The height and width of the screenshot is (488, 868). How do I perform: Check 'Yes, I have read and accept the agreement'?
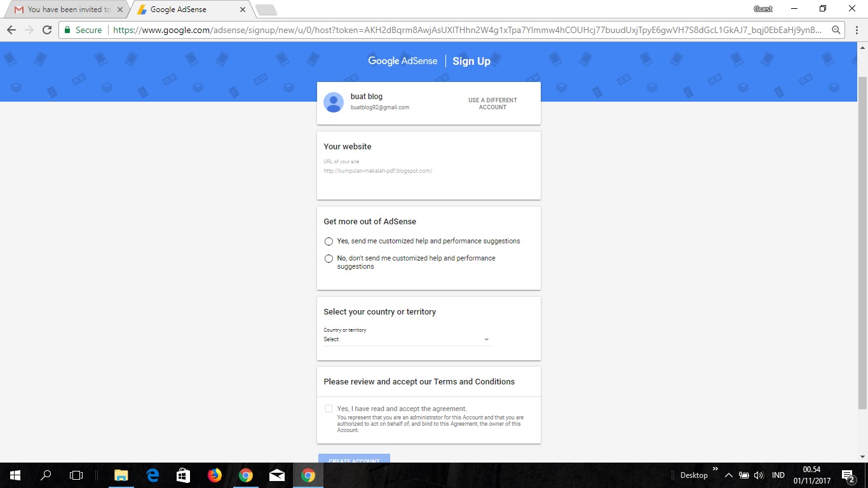tap(329, 409)
